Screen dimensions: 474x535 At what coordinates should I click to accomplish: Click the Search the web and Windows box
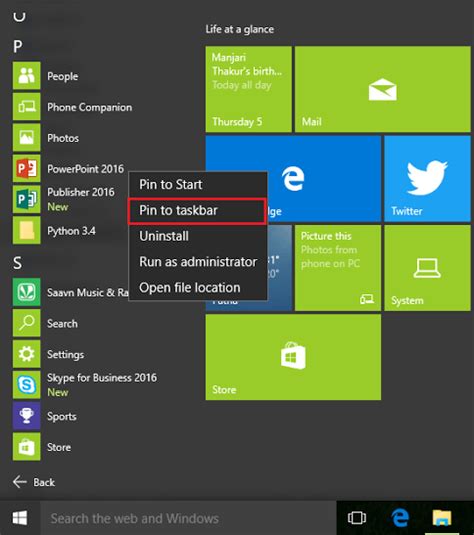[188, 518]
